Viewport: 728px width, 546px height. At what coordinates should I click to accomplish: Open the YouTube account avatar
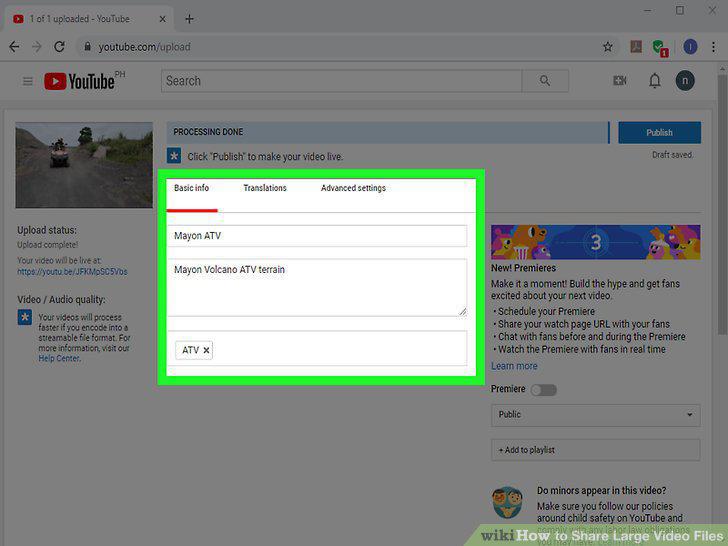pyautogui.click(x=685, y=81)
